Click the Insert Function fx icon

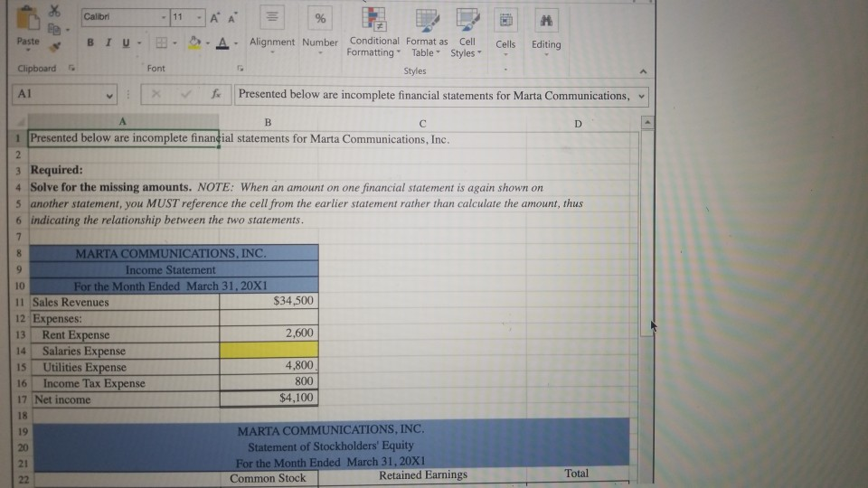216,95
